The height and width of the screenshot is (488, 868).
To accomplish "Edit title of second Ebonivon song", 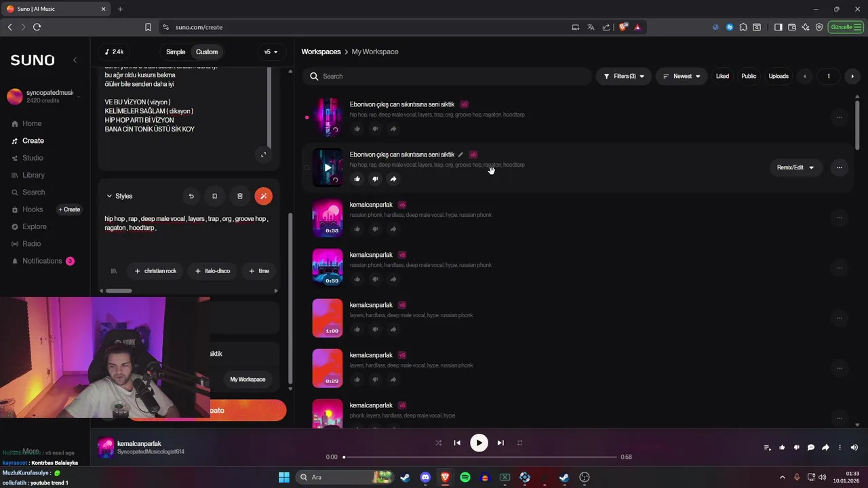I will pyautogui.click(x=461, y=155).
